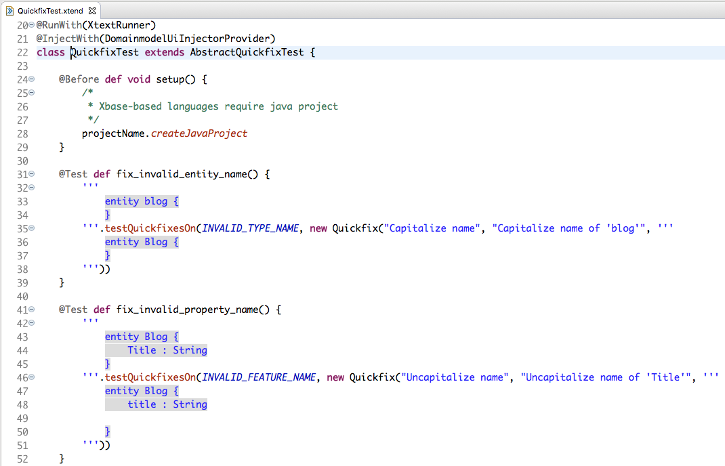
Task: Collapse comment fold at line 25
Action: coord(32,92)
